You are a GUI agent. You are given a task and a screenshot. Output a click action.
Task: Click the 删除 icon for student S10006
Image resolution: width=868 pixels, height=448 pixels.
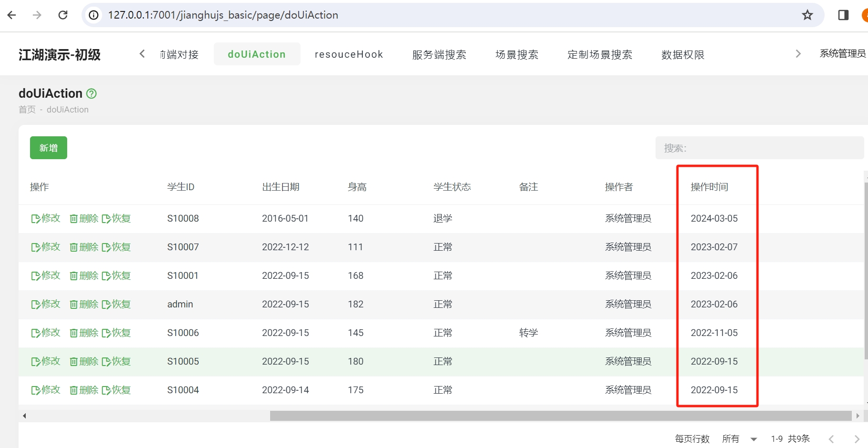click(84, 333)
